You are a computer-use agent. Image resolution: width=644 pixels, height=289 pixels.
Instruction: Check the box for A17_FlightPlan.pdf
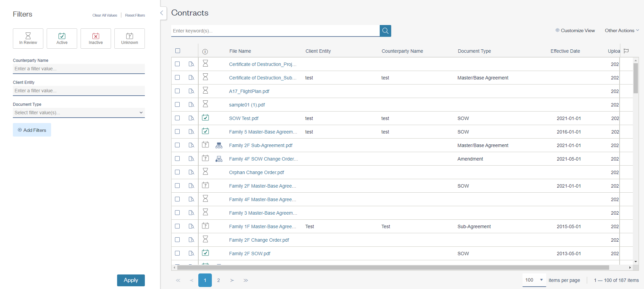[177, 91]
